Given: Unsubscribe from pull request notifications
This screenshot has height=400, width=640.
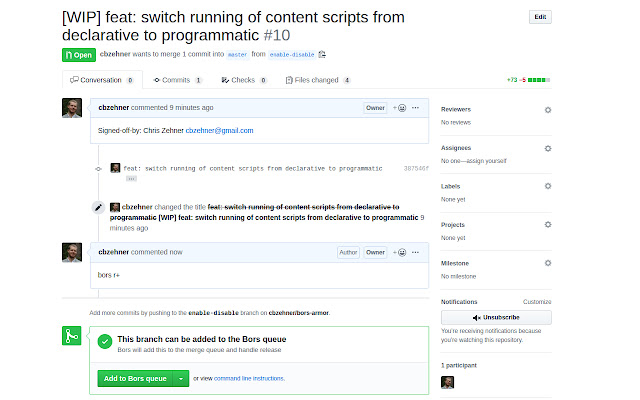Looking at the screenshot, I should tap(496, 317).
